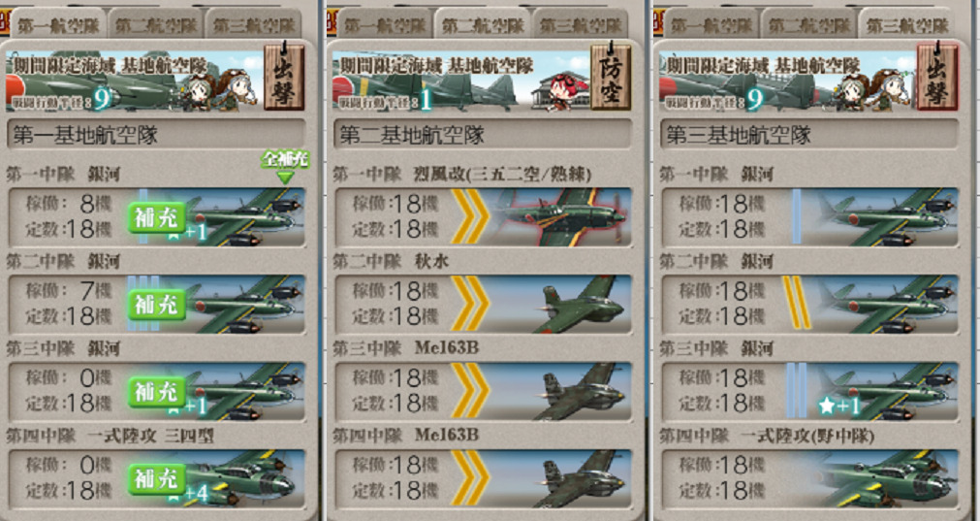This screenshot has width=980, height=521.
Task: Toggle the red 出撃 sign of third base
Action: pos(937,77)
